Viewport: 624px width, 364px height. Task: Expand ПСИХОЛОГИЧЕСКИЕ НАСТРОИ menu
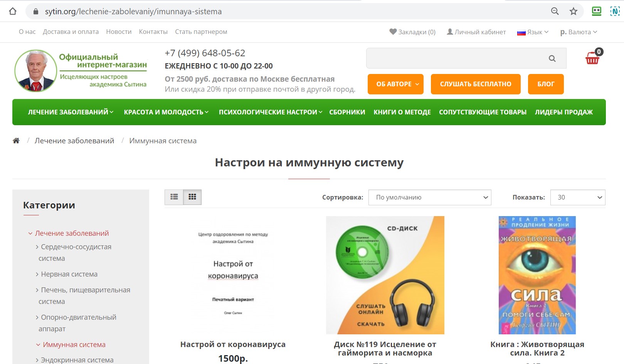(x=271, y=112)
